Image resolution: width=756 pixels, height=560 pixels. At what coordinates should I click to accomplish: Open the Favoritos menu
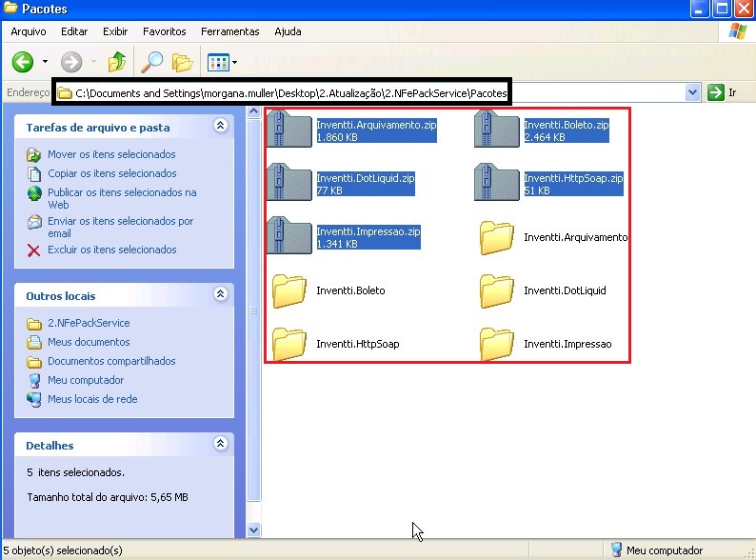(165, 31)
